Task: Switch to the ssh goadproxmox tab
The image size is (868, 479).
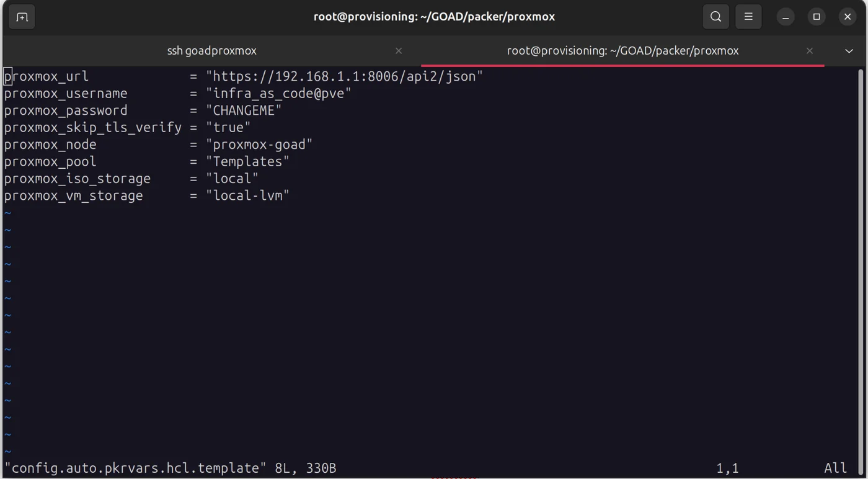Action: click(211, 51)
